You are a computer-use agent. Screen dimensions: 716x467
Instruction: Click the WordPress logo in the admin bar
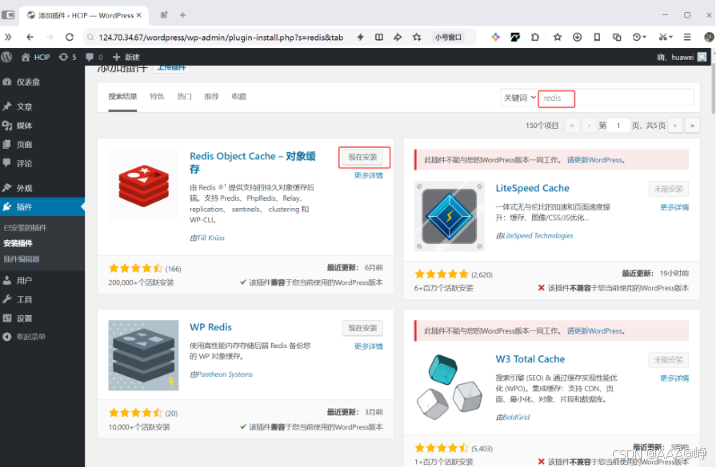pos(7,57)
